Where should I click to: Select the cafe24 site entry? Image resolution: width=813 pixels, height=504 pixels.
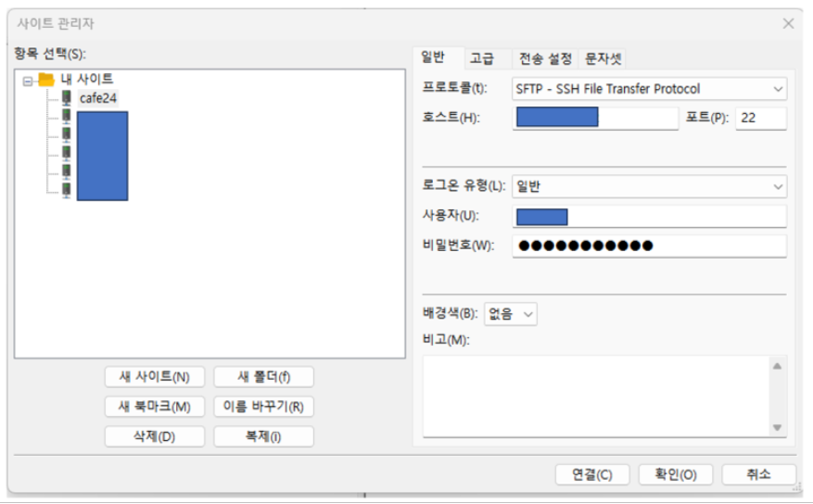(98, 98)
